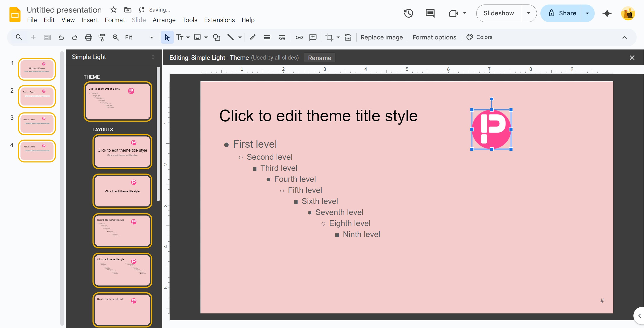Click the Border color pencil icon
644x328 pixels.
coord(253,37)
